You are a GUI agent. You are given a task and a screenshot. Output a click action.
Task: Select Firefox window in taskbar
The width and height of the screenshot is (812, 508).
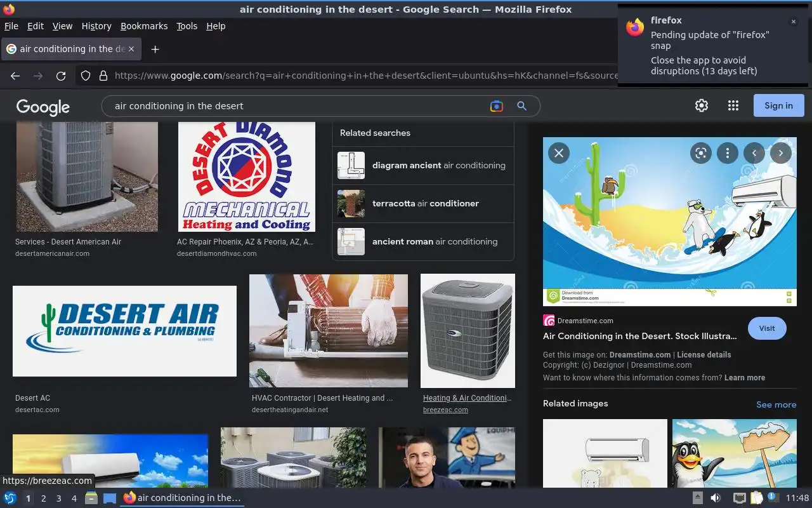click(x=182, y=498)
